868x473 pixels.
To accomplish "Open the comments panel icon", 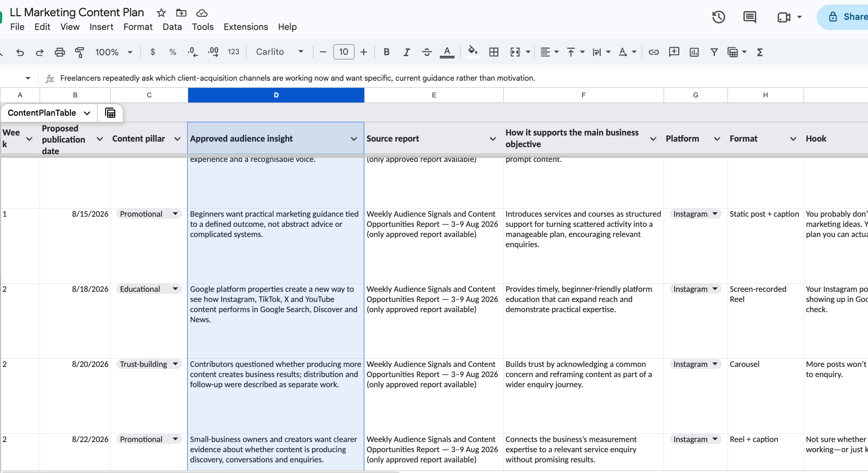I will click(x=749, y=17).
